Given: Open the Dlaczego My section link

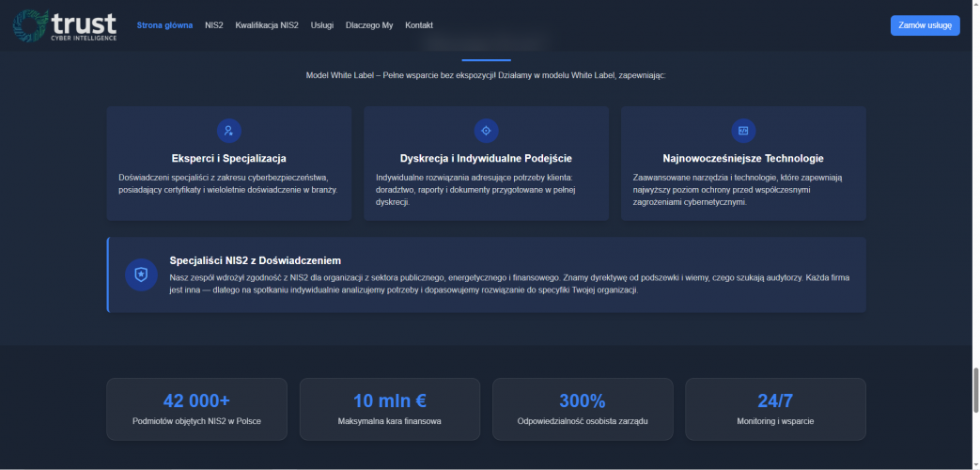Looking at the screenshot, I should [369, 25].
